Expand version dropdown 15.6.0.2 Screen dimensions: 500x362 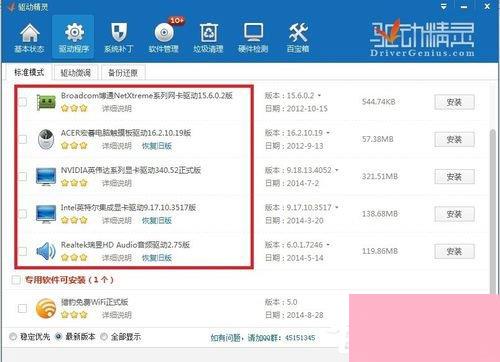click(x=319, y=96)
